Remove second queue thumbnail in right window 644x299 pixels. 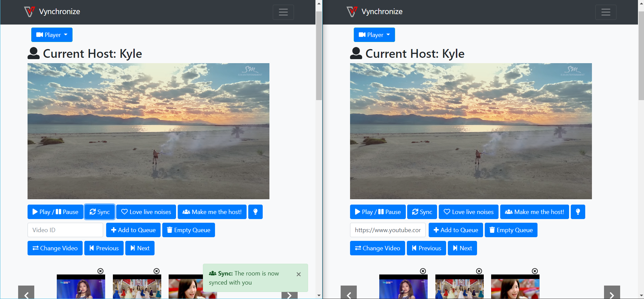click(x=479, y=271)
